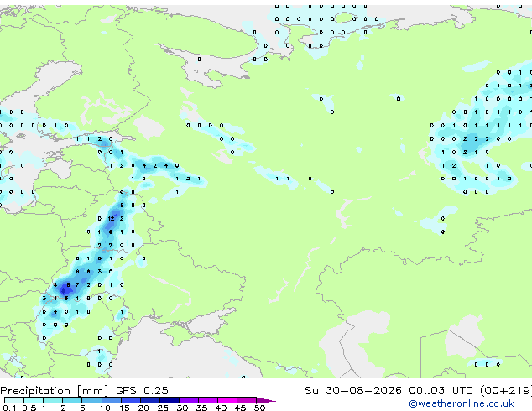
Task: Click the '12' precipitation value on map
Action: point(111,219)
